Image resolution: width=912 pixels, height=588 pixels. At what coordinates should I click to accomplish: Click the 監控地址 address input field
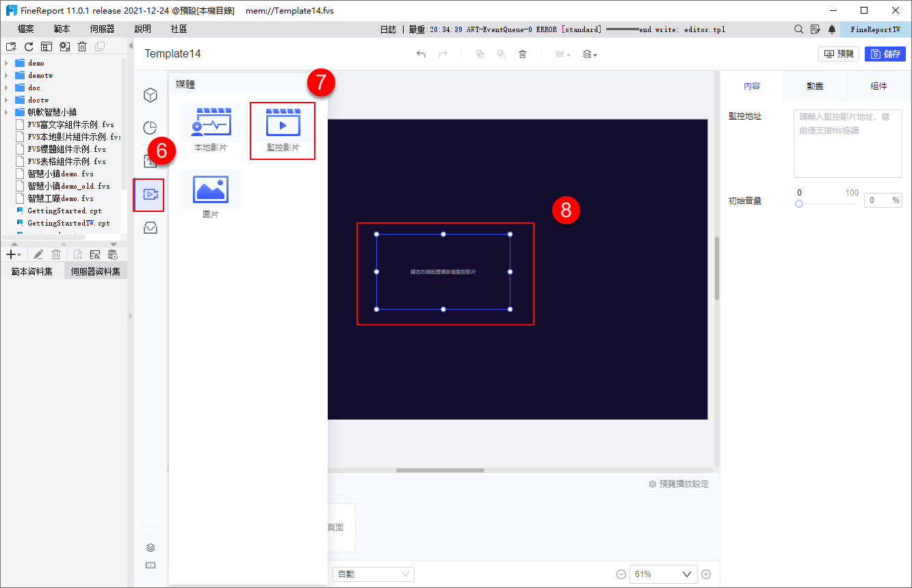[x=848, y=144]
